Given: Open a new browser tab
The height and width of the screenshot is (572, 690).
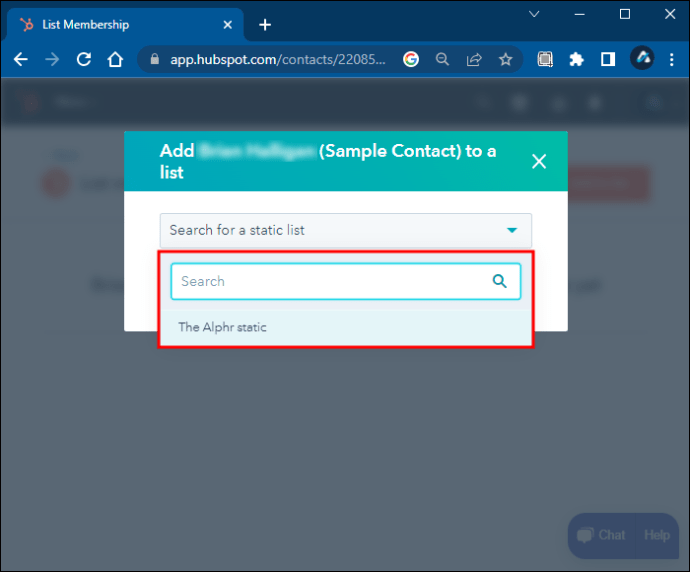Looking at the screenshot, I should 265,25.
